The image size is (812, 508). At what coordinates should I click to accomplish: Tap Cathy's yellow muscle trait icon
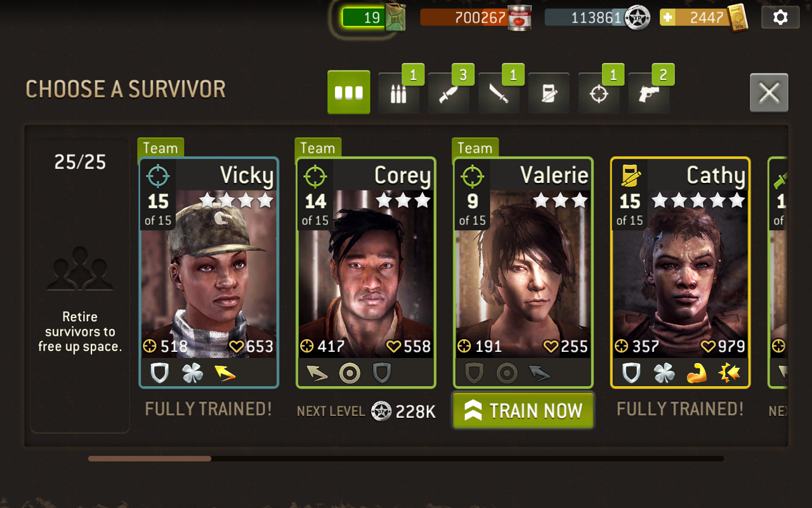[697, 373]
